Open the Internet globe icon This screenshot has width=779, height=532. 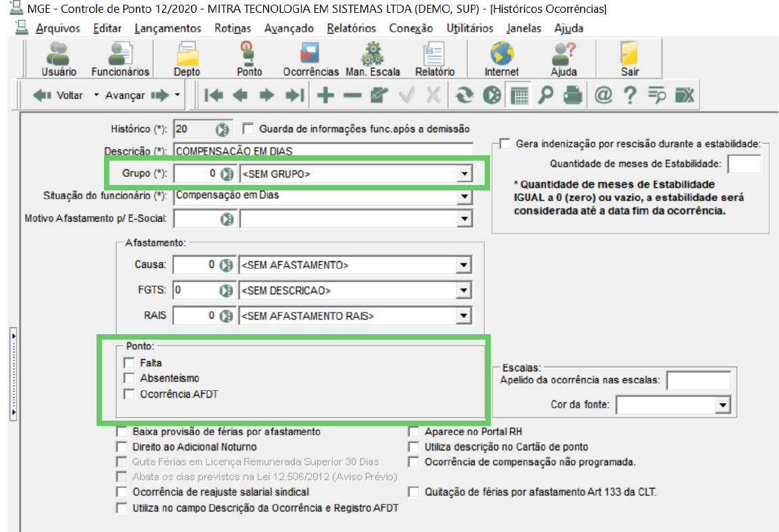502,59
